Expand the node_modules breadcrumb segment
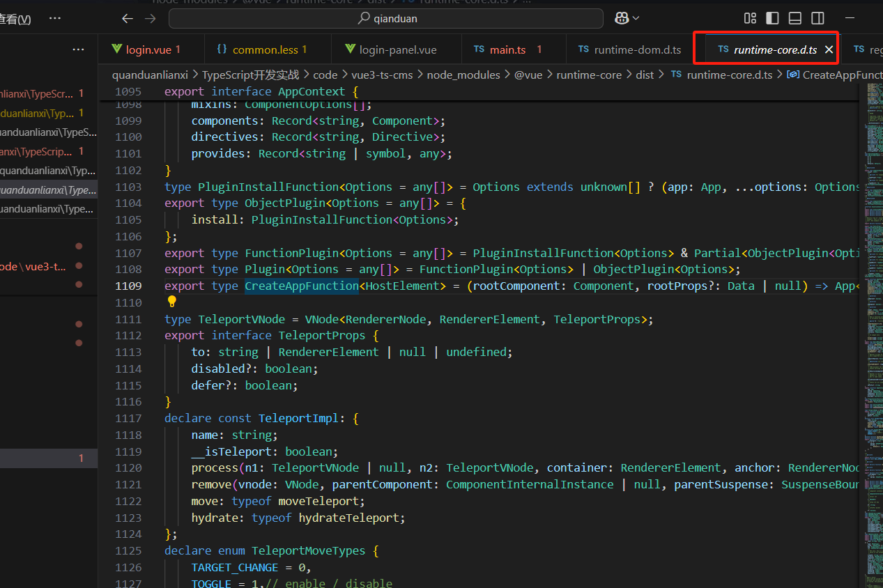This screenshot has height=588, width=883. coord(463,75)
